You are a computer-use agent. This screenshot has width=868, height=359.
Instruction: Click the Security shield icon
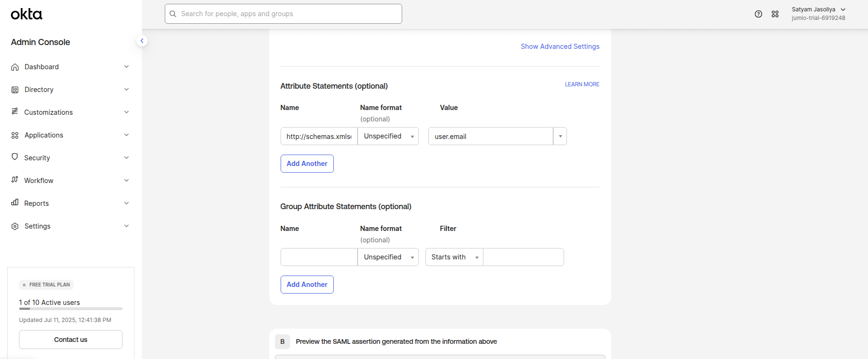pyautogui.click(x=15, y=157)
